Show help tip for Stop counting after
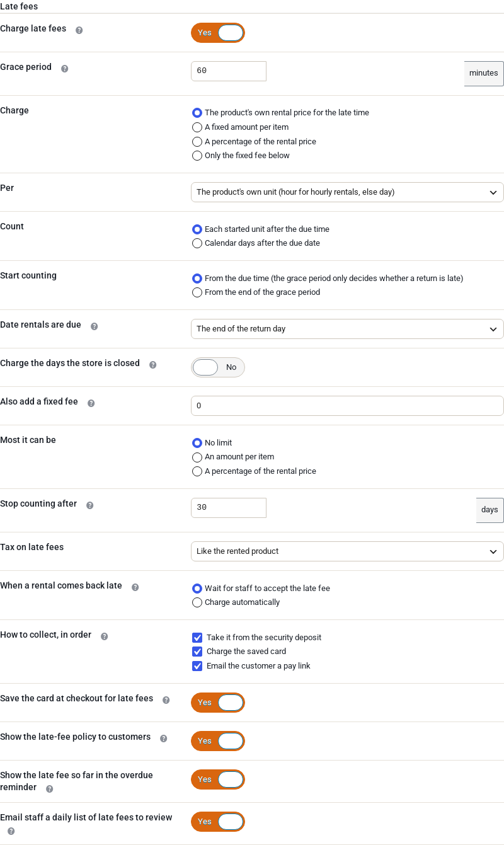 [x=89, y=505]
